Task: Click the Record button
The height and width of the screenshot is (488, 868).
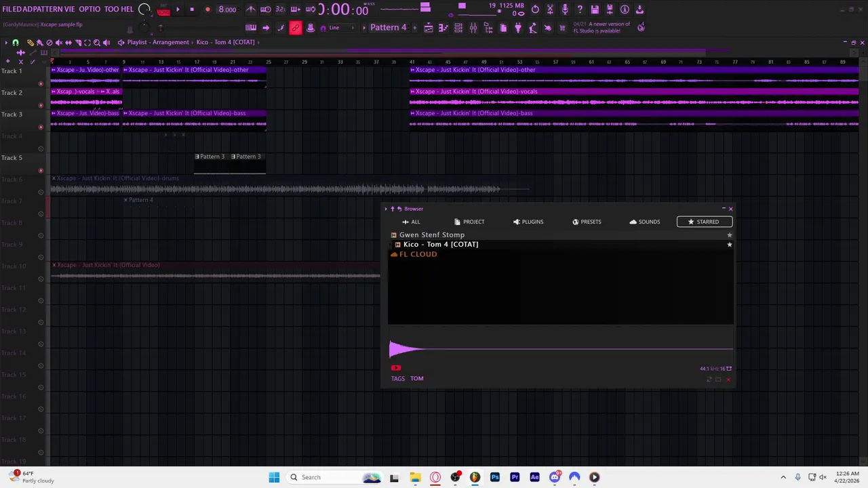Action: coord(208,9)
